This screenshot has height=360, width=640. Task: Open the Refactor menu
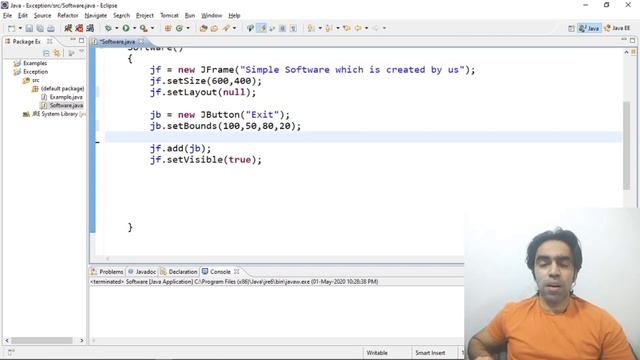tap(68, 16)
